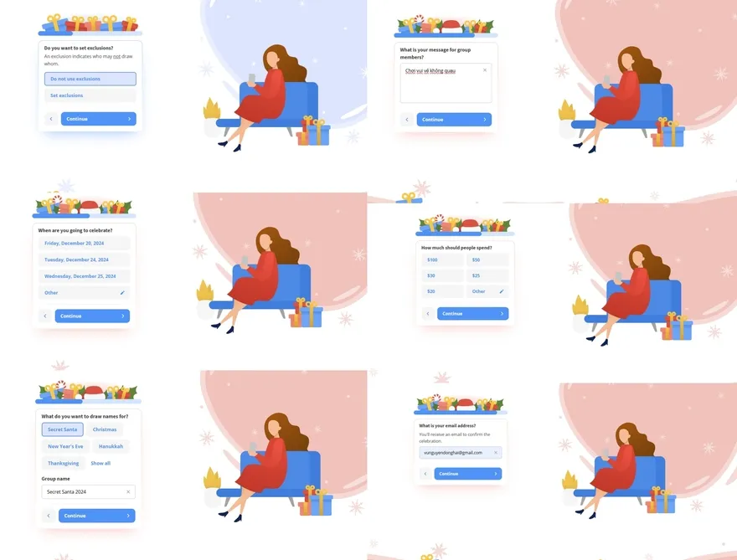Click pencil icon beside Other spend amount
The image size is (737, 560).
502,291
